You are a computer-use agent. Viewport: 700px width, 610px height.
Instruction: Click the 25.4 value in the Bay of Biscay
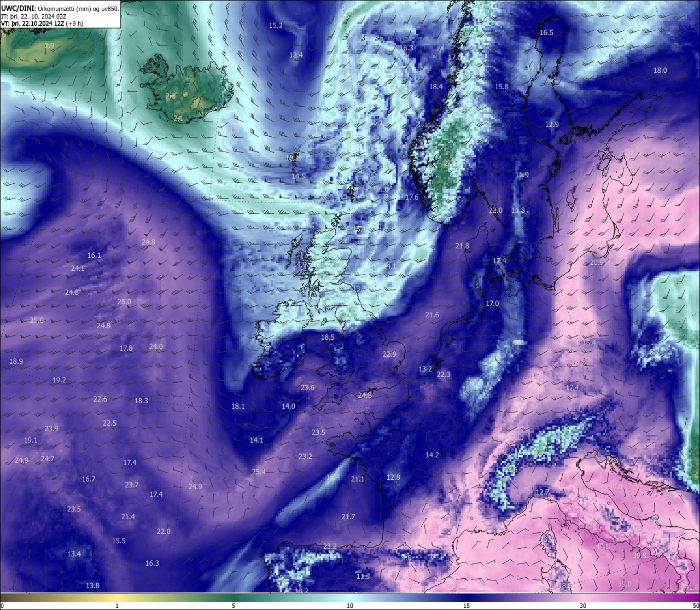[x=259, y=472]
